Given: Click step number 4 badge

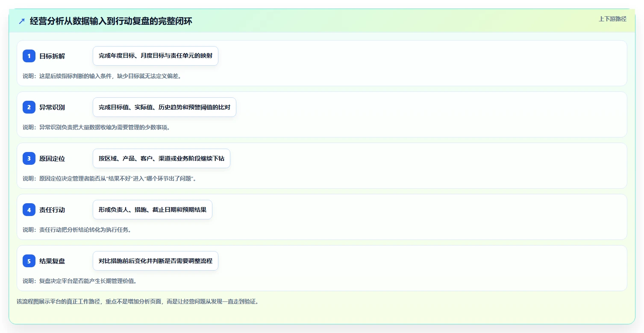Looking at the screenshot, I should point(29,210).
